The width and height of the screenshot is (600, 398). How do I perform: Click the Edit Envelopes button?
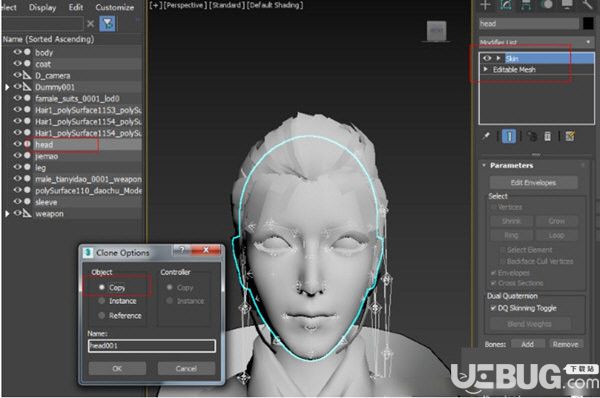tap(533, 183)
